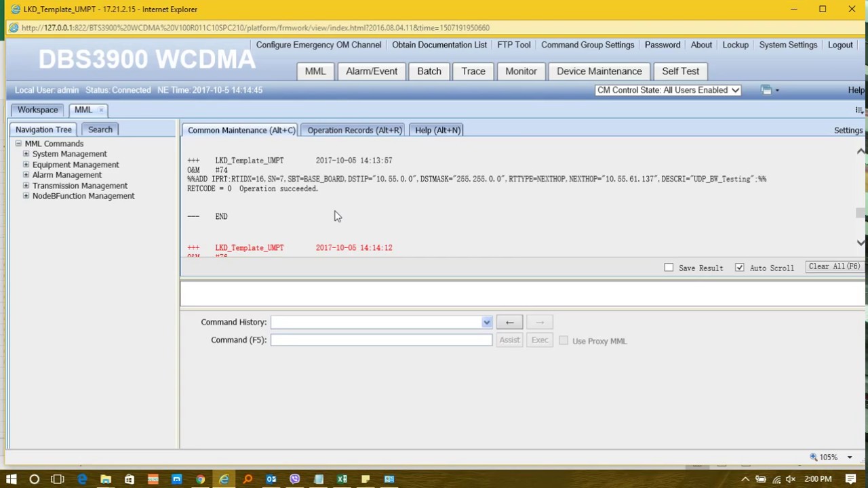This screenshot has height=488, width=868.
Task: Select Common Maintenance tab
Action: (x=241, y=130)
